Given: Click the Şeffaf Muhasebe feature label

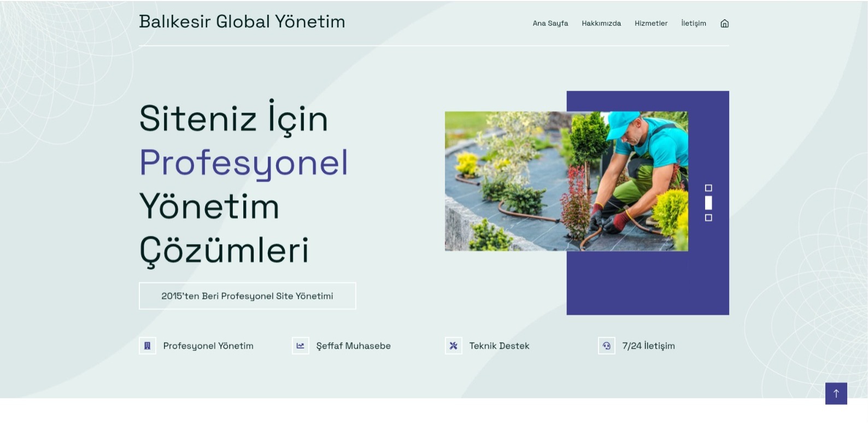Looking at the screenshot, I should (x=354, y=346).
